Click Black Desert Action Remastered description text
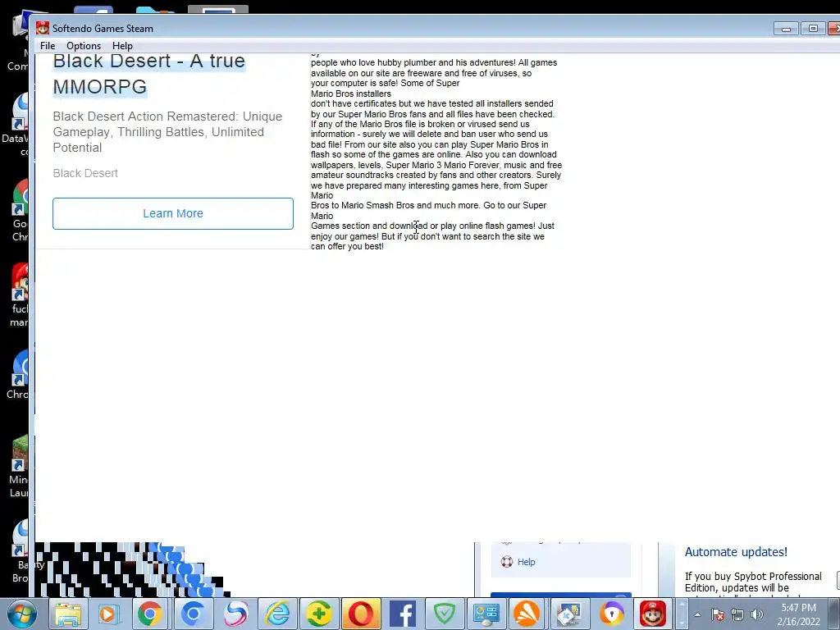The image size is (840, 630). tap(167, 132)
